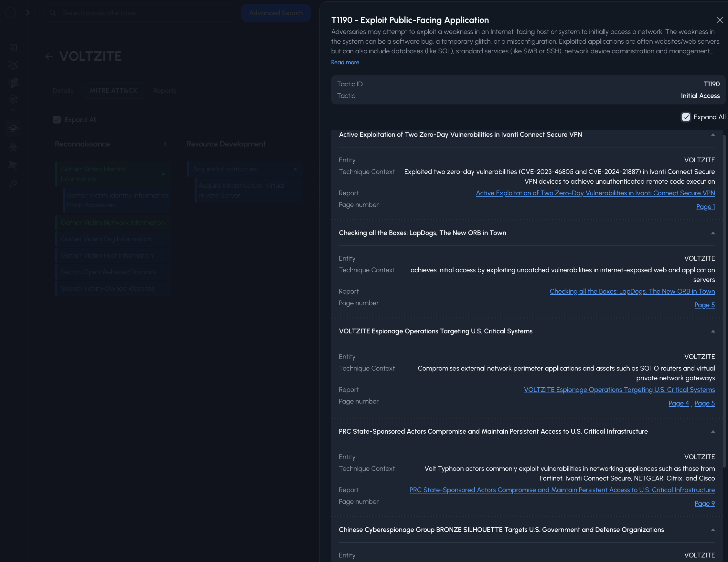Collapse the LapDogs ORB report section
The width and height of the screenshot is (728, 562).
[713, 233]
